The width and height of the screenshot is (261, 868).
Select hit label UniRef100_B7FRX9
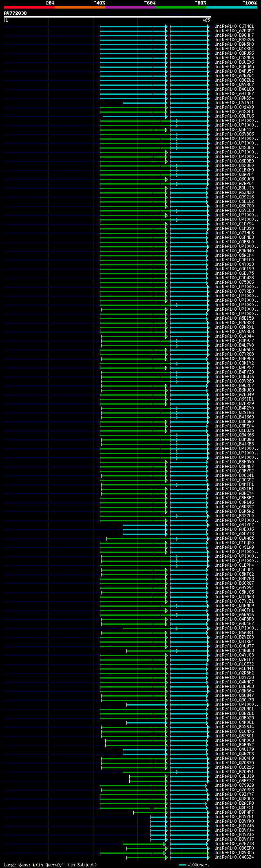234,403
